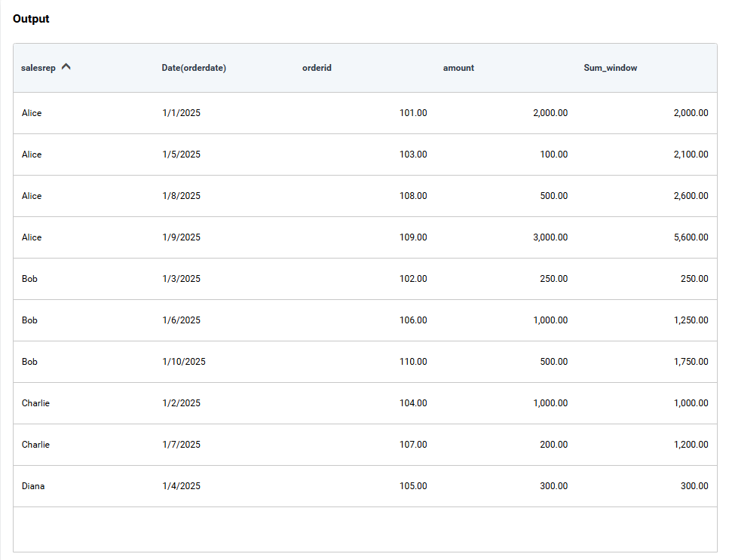Select the amount cell showing 200.00
This screenshot has width=729, height=560.
pyautogui.click(x=553, y=445)
